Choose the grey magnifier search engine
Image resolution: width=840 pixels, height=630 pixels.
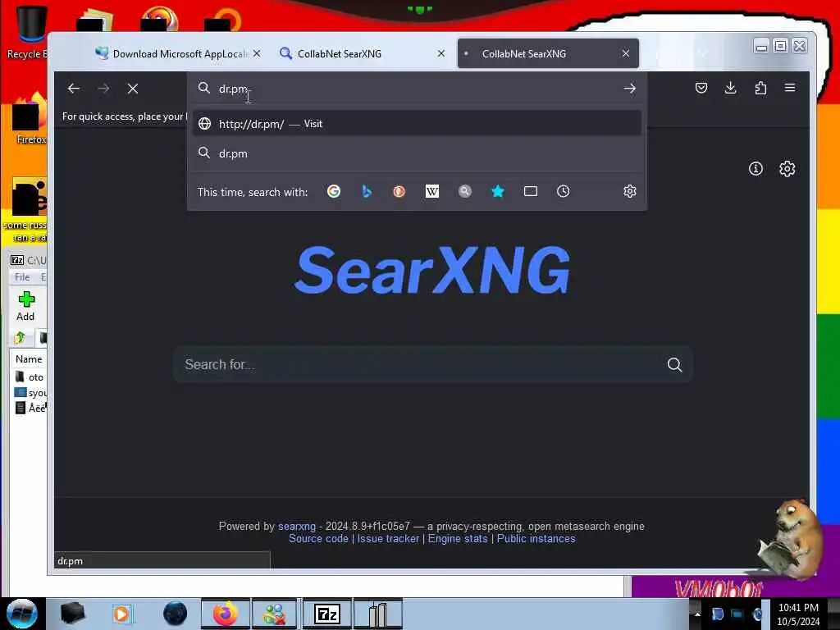(x=465, y=191)
